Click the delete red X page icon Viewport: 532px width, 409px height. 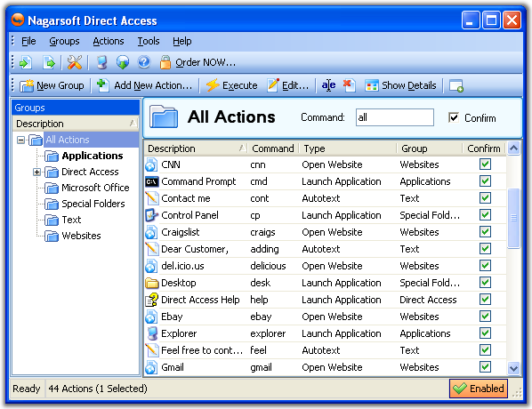pos(350,85)
